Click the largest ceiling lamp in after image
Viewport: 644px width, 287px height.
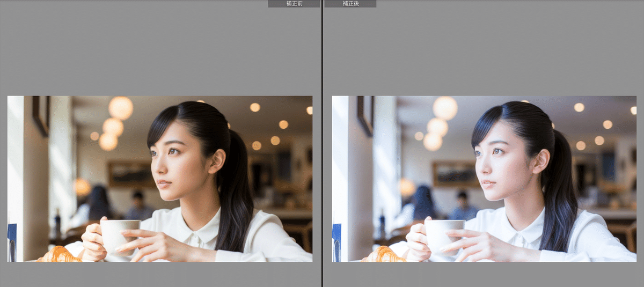[445, 108]
